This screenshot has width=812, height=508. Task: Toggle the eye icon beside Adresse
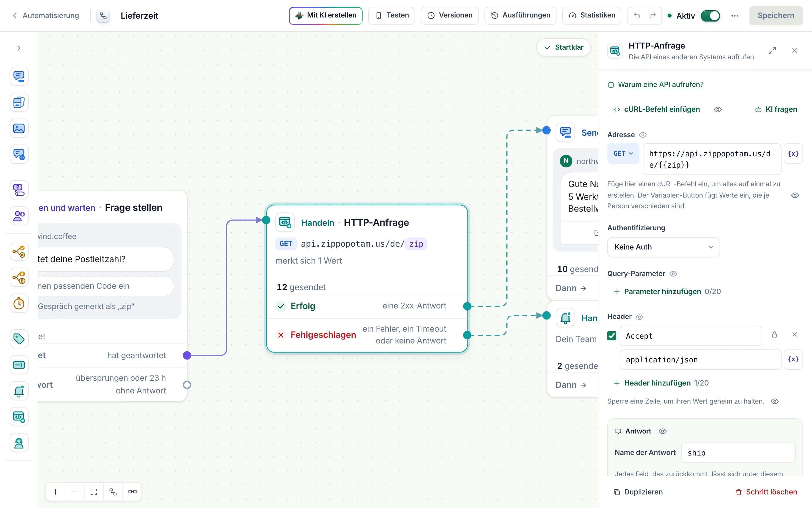pos(643,135)
